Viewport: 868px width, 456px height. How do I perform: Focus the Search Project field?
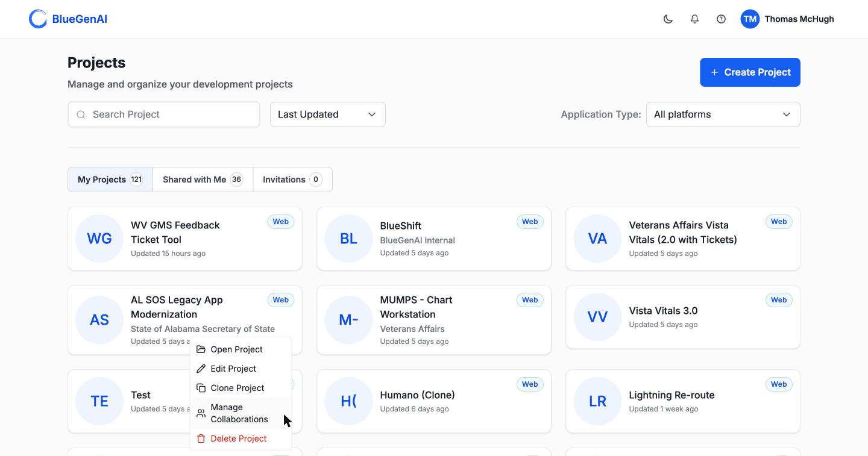(x=164, y=114)
